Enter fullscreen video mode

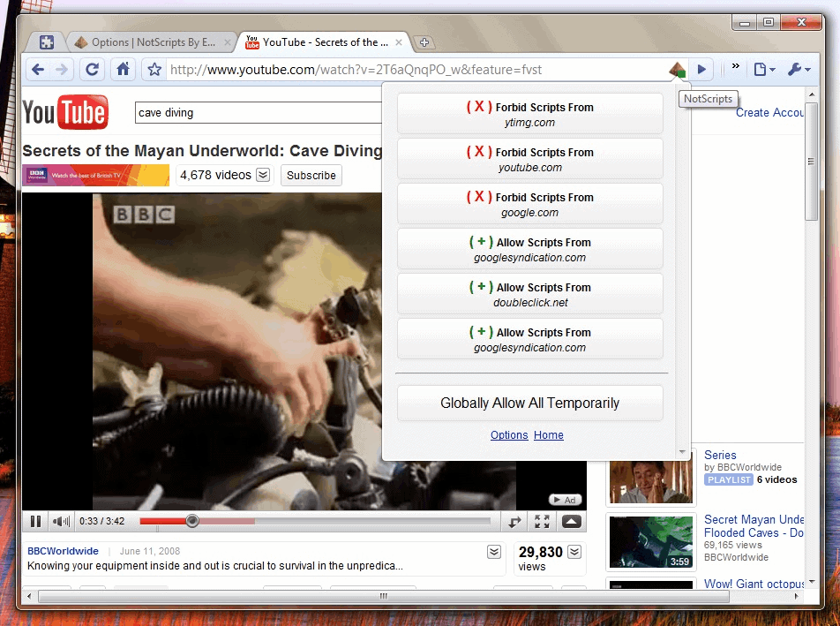pos(542,522)
